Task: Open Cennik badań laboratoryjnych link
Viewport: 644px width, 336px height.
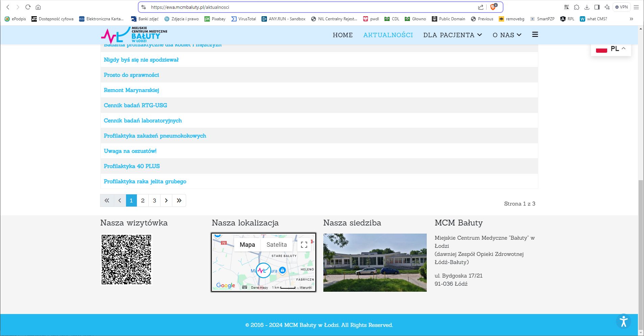Action: 143,121
